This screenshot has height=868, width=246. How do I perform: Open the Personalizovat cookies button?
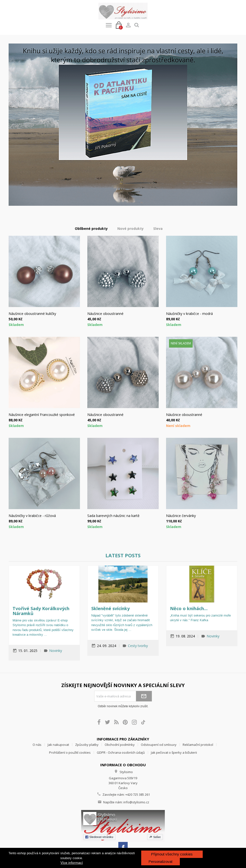[160, 861]
